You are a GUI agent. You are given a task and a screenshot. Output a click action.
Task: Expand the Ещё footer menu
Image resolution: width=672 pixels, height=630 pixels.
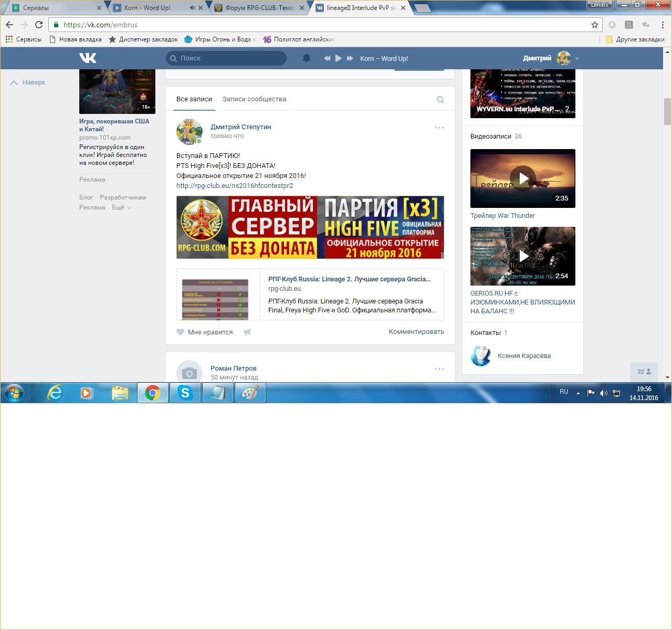click(121, 207)
